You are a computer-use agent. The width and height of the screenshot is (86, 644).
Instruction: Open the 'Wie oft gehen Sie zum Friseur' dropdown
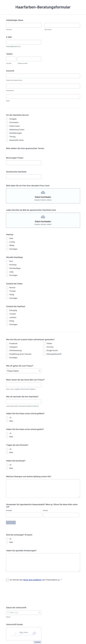coord(24,371)
